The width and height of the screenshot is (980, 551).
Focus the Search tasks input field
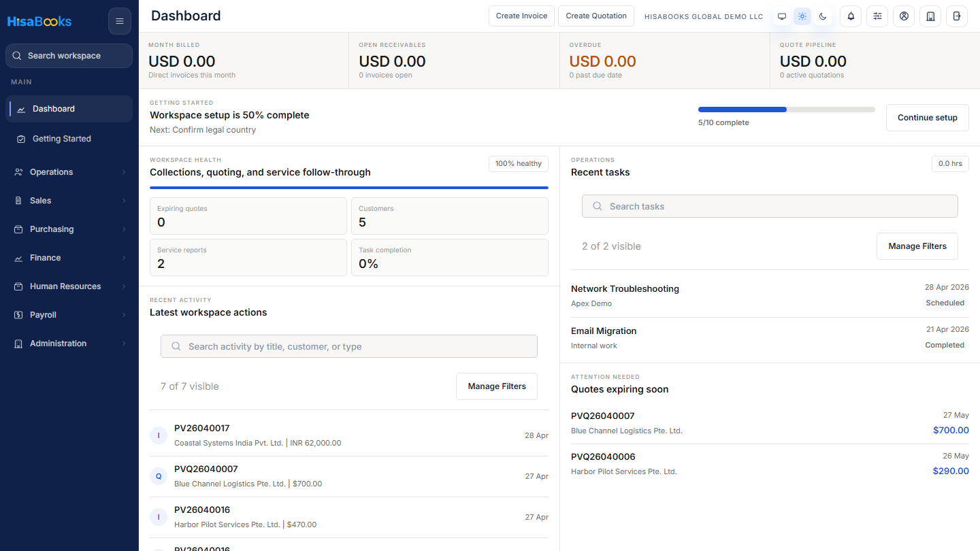coord(770,206)
